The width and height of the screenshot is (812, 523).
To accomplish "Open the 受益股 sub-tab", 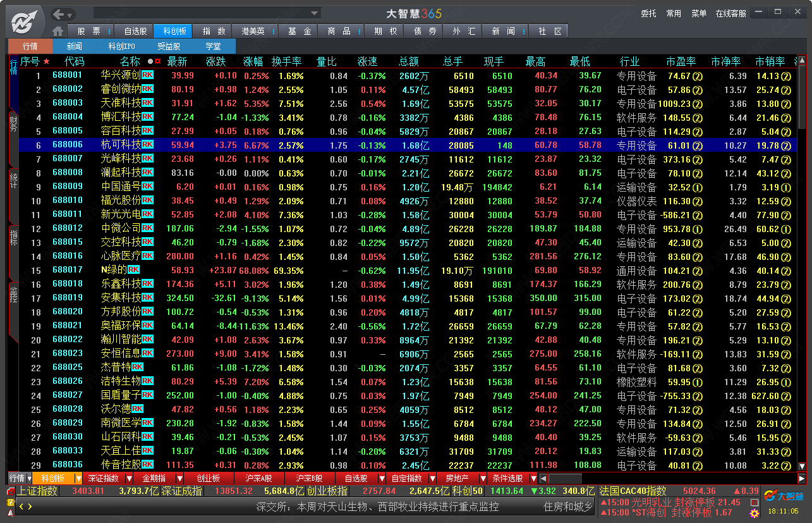I will point(169,46).
